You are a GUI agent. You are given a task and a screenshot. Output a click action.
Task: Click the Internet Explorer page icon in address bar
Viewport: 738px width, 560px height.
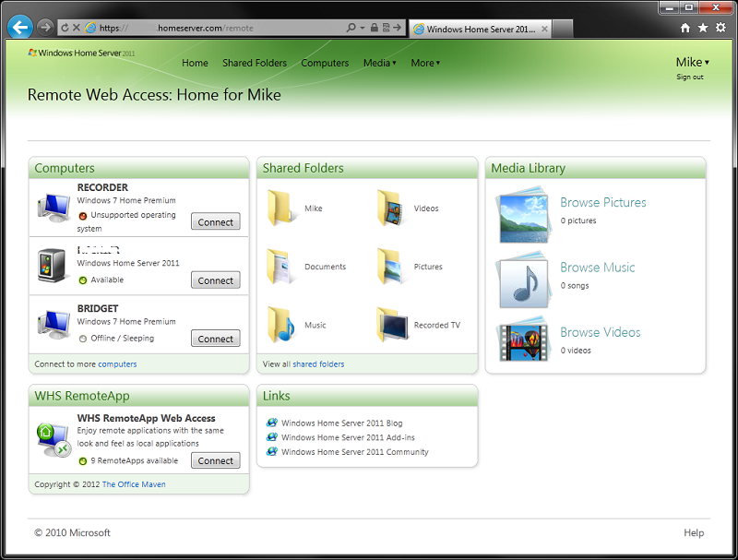pos(90,28)
